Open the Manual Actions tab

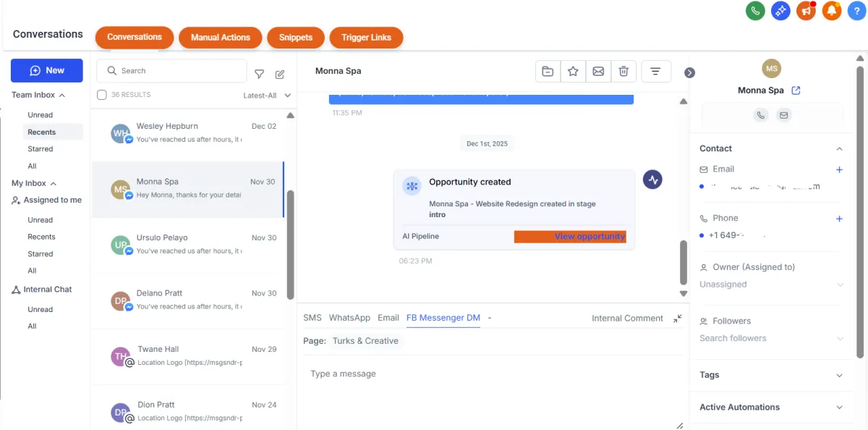[x=221, y=38]
